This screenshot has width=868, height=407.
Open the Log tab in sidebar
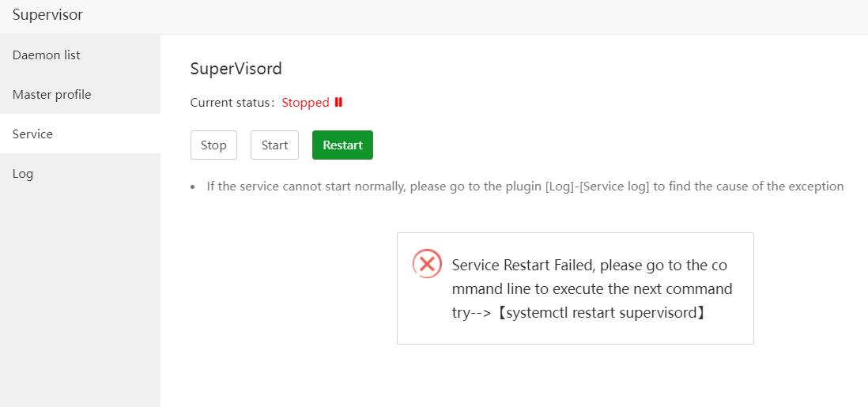23,174
